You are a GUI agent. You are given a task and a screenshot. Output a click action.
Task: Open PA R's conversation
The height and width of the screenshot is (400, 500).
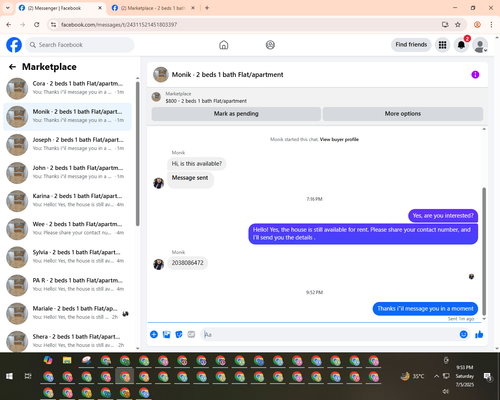(67, 285)
